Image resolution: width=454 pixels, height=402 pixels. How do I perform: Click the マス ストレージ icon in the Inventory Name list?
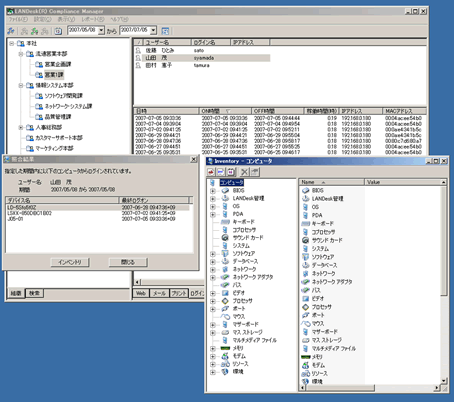306,340
